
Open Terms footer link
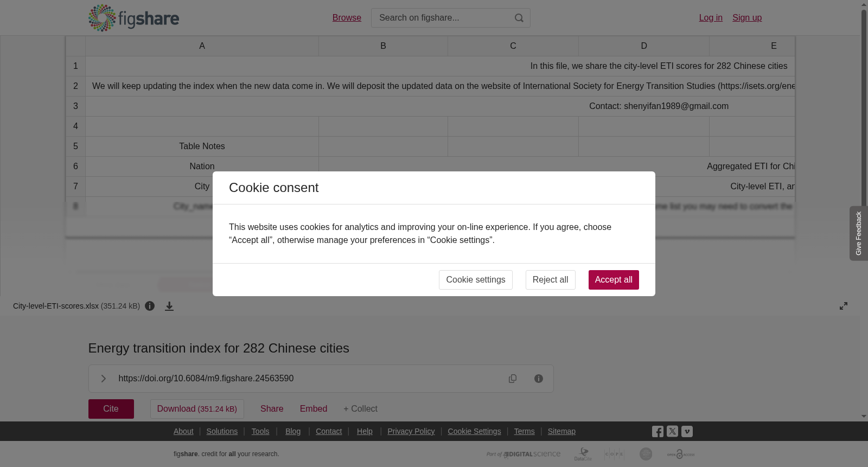(525, 431)
